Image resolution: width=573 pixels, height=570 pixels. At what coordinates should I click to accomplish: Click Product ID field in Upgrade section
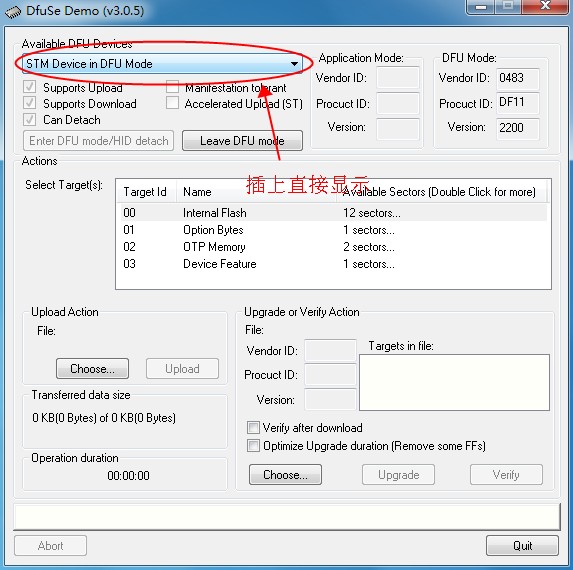point(330,375)
